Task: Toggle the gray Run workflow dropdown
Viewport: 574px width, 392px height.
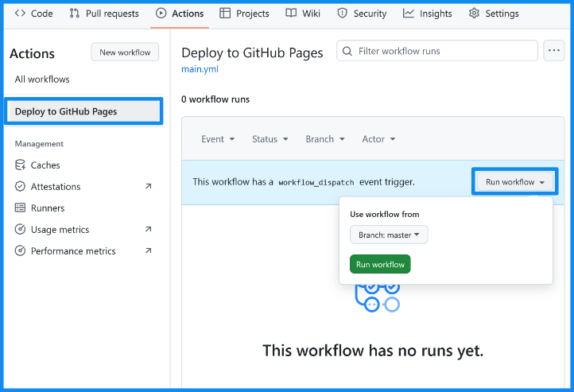Action: tap(514, 182)
